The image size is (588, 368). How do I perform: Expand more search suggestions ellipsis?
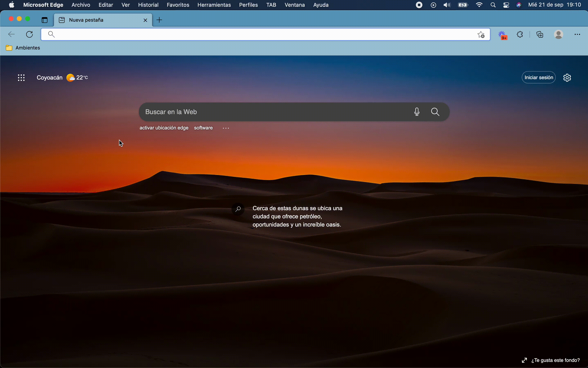[226, 128]
